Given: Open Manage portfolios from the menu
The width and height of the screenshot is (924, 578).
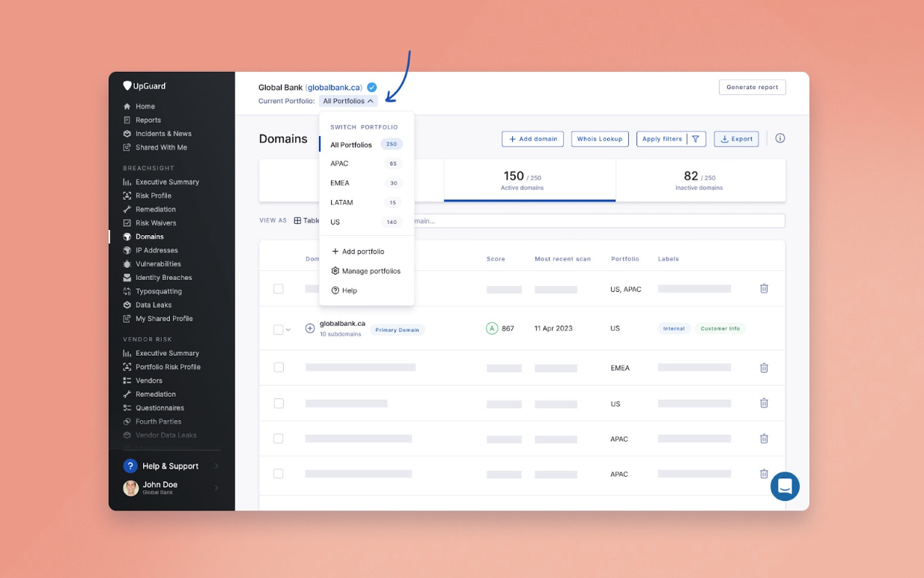Looking at the screenshot, I should coord(366,271).
